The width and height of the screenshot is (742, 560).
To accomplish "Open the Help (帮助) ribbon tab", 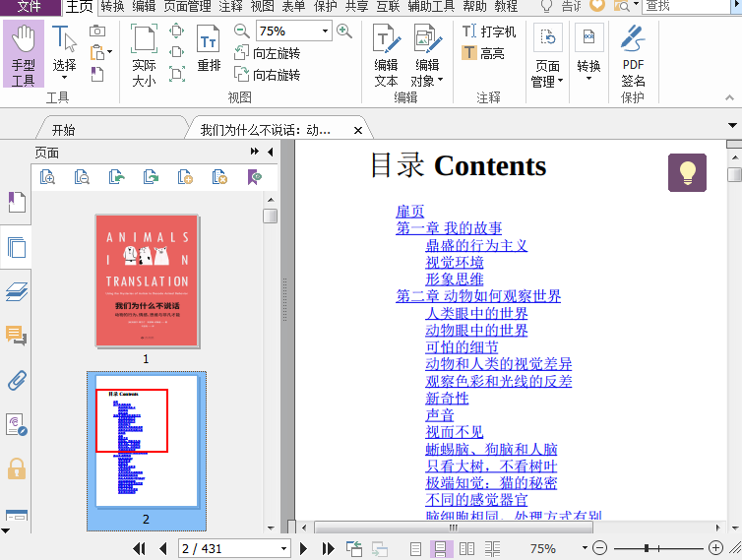I will pyautogui.click(x=474, y=6).
